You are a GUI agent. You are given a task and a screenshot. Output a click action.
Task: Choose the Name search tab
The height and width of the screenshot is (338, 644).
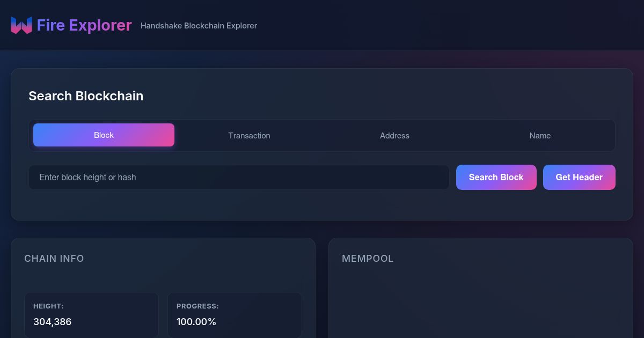540,136
